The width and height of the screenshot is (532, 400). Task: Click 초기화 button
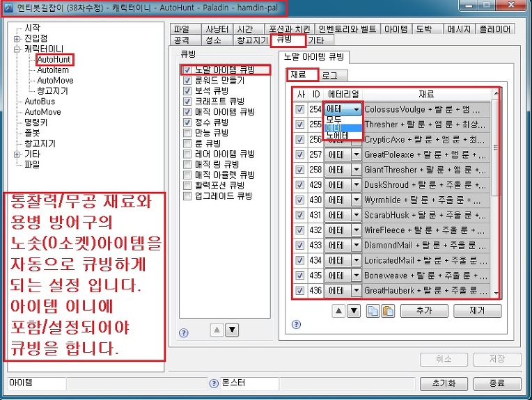pyautogui.click(x=444, y=383)
